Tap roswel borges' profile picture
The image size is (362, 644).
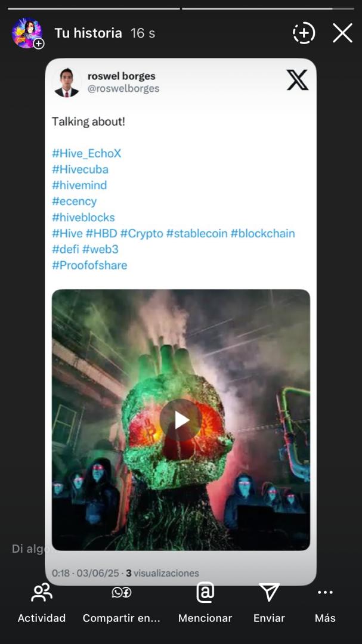[67, 82]
